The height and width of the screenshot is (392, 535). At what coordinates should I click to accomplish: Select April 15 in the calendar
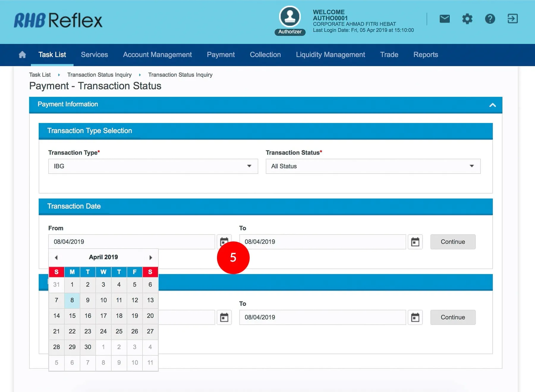click(x=72, y=316)
